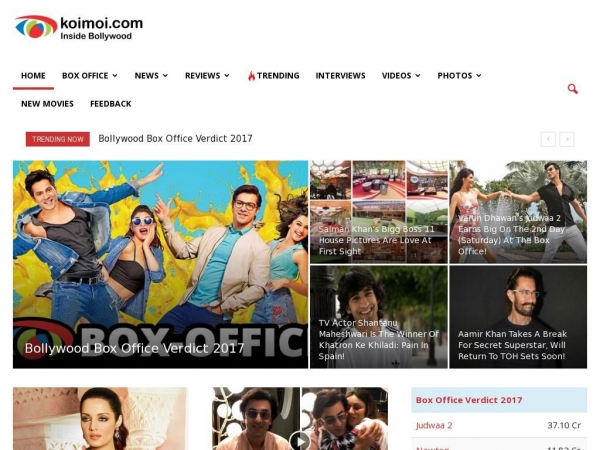Open the Videos menu label
This screenshot has width=600, height=450.
point(396,76)
